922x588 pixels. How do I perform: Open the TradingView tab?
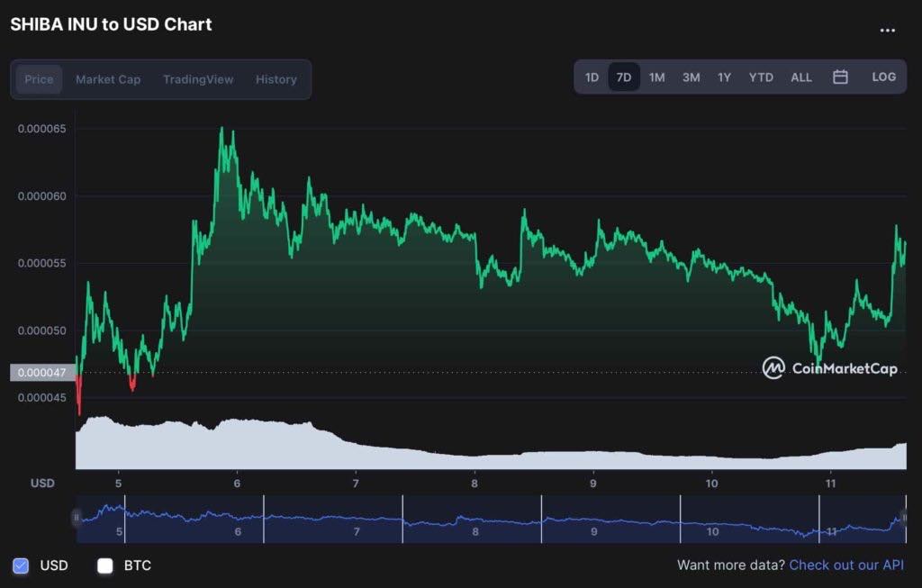click(x=198, y=79)
